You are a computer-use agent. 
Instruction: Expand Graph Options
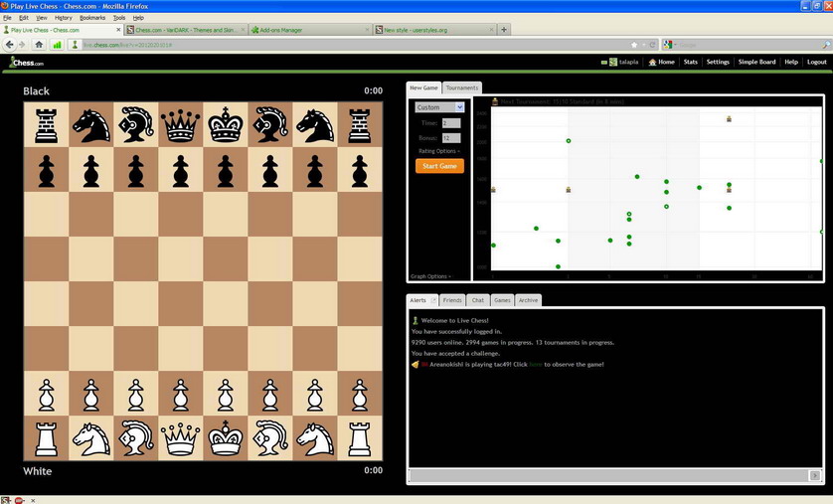pyautogui.click(x=430, y=276)
